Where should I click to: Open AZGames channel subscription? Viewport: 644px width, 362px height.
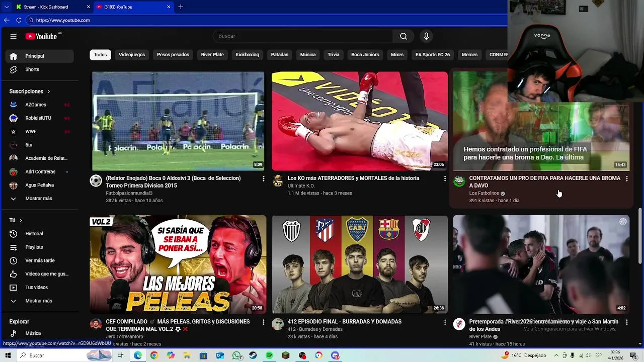click(39, 105)
